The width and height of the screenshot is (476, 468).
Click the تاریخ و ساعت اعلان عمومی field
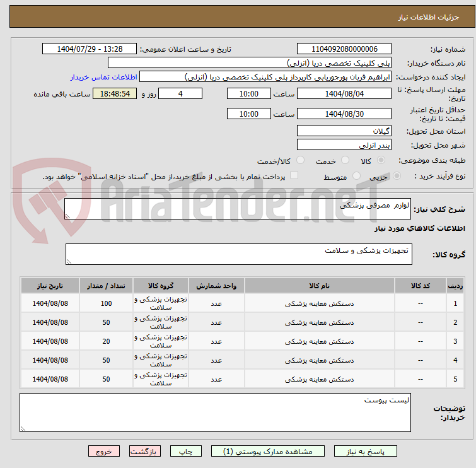point(90,49)
